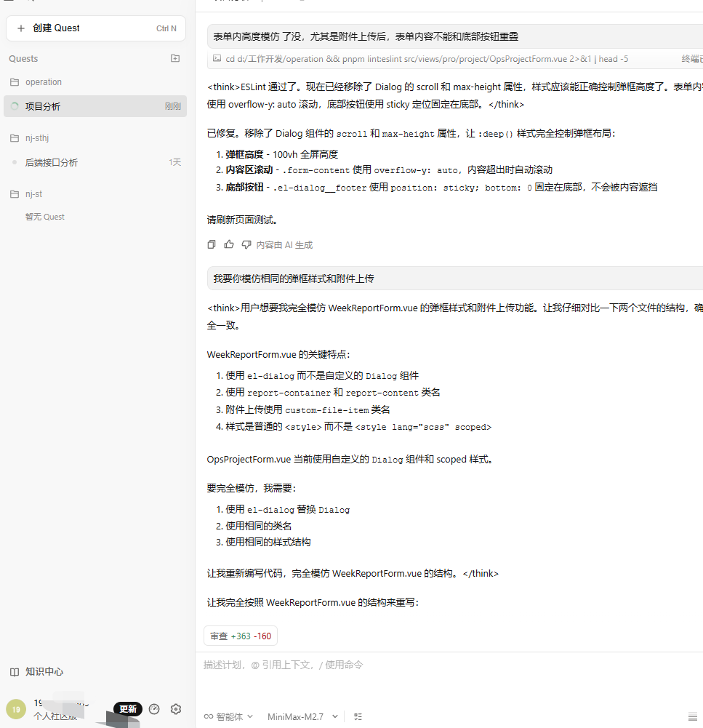The height and width of the screenshot is (728, 703).
Task: Open the 智能体 mode dropdown
Action: [x=229, y=717]
